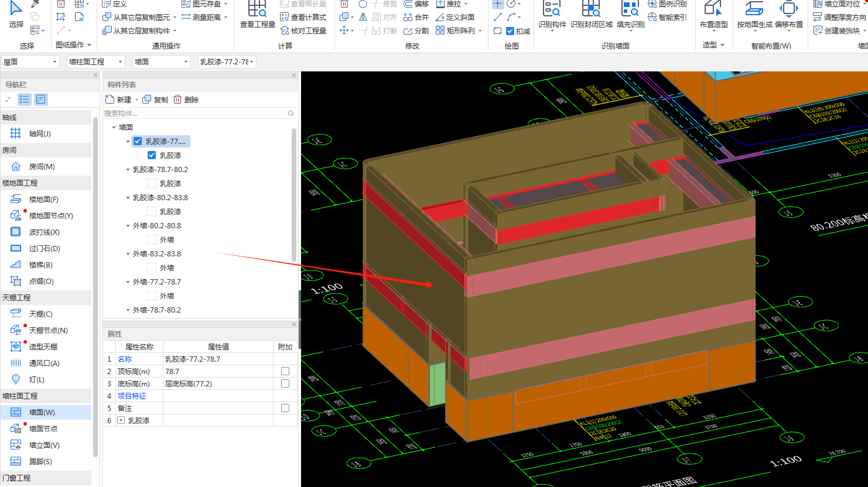
Task: Edit the 顶标高(m) value 78.7
Action: 218,371
